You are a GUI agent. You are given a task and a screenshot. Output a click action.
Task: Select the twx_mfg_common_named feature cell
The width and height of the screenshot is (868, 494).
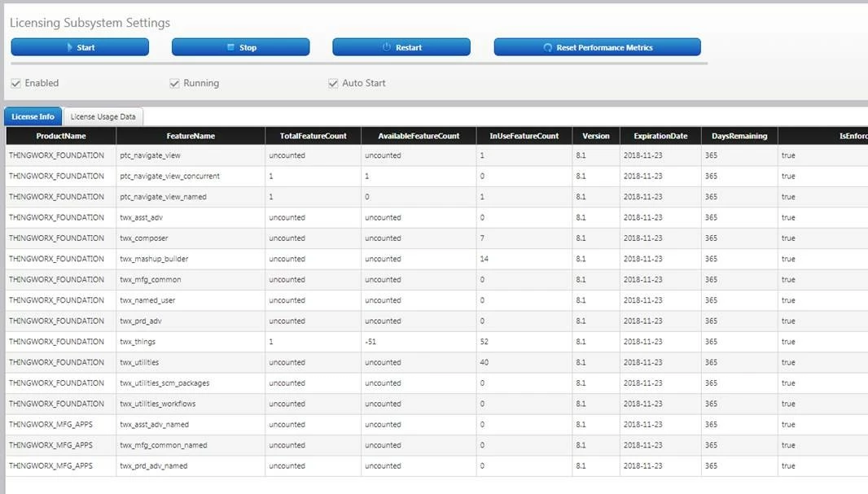click(x=191, y=445)
